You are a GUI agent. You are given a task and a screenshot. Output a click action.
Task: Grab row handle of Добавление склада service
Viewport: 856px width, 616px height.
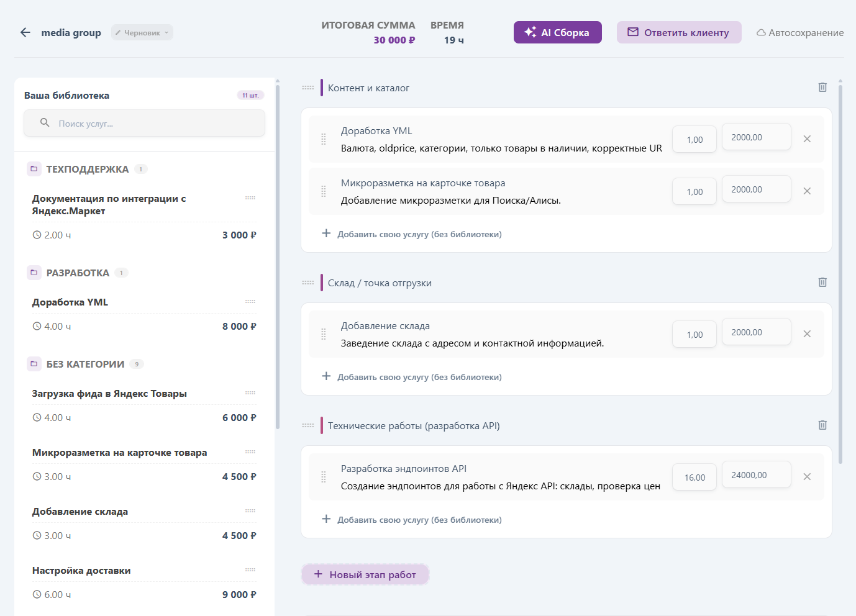coord(323,334)
